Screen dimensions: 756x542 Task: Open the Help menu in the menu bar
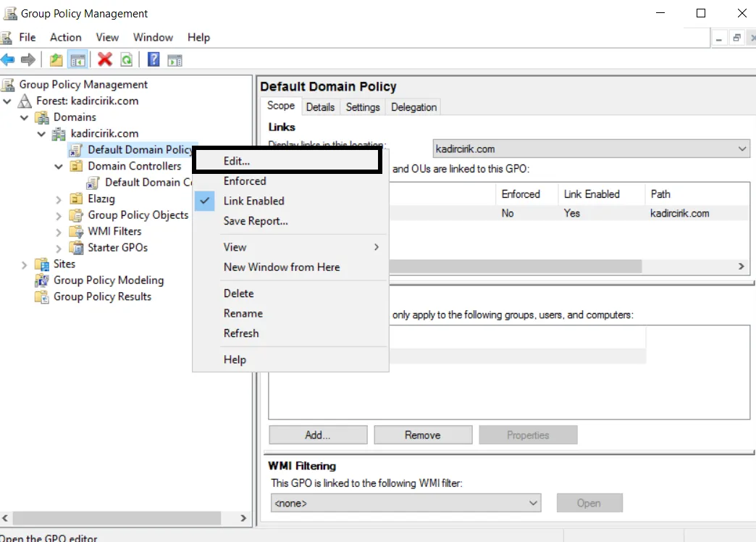[198, 37]
